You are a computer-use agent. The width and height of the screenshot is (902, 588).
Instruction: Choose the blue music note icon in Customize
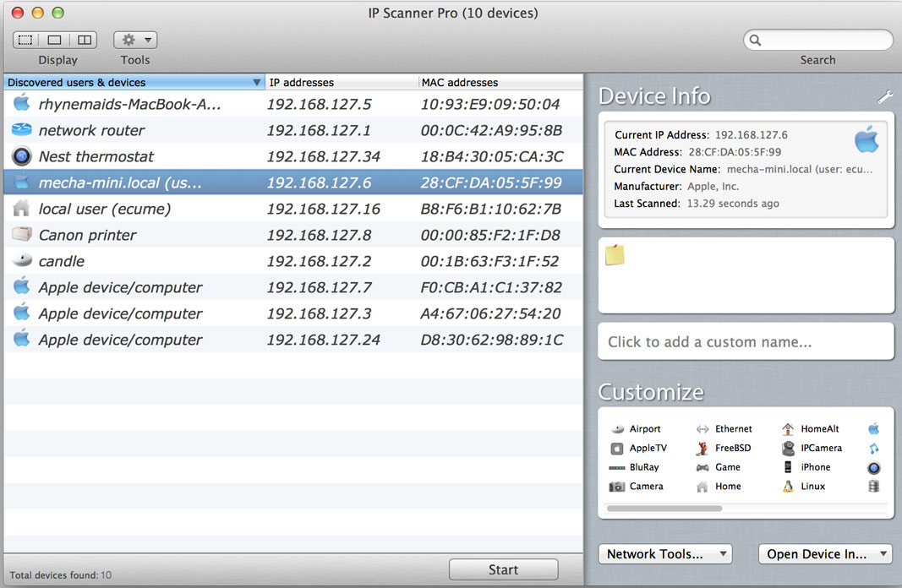(x=873, y=449)
